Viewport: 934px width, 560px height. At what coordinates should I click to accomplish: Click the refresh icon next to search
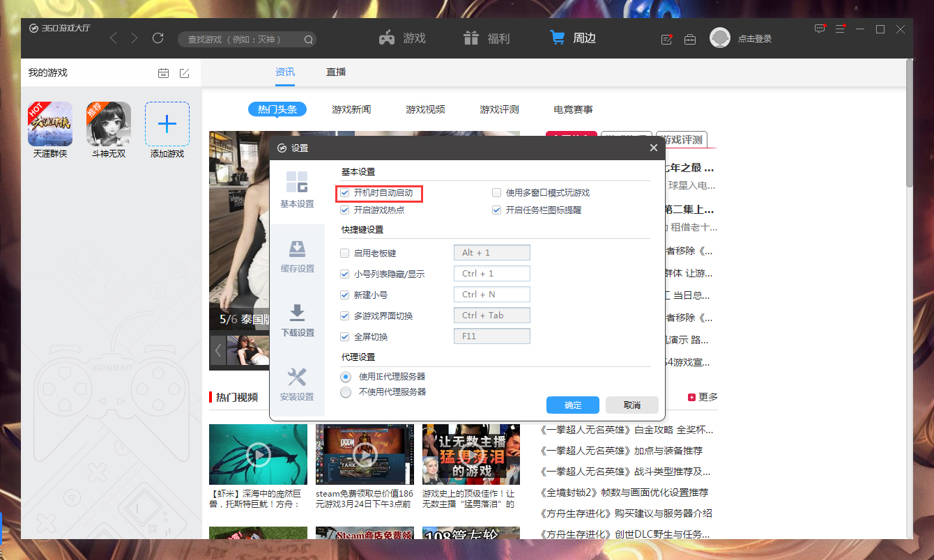coord(158,38)
